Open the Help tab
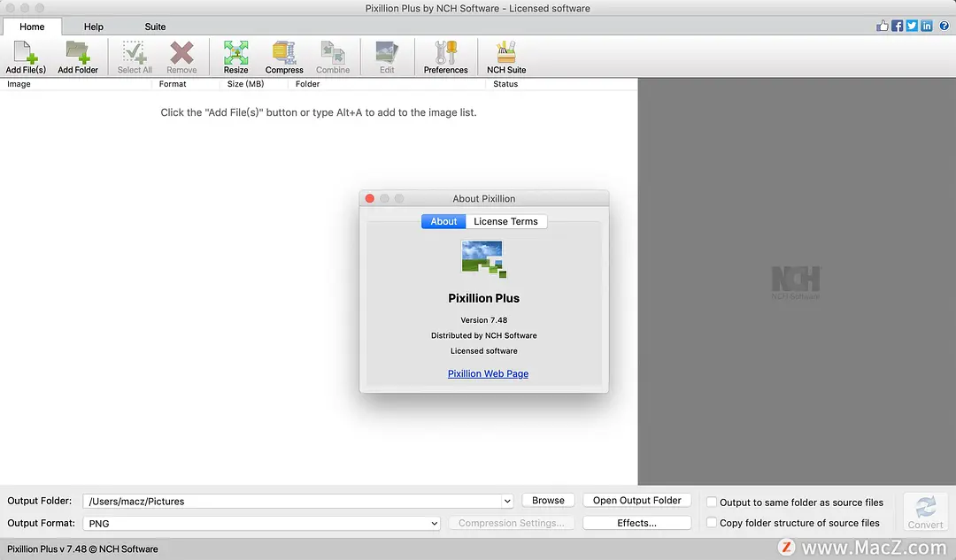 [x=93, y=27]
